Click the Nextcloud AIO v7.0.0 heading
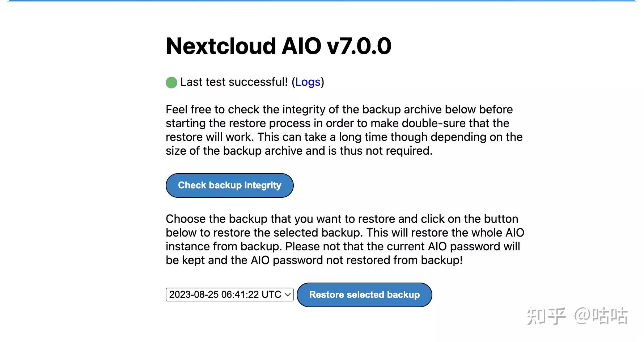This screenshot has height=342, width=644. pos(279,46)
